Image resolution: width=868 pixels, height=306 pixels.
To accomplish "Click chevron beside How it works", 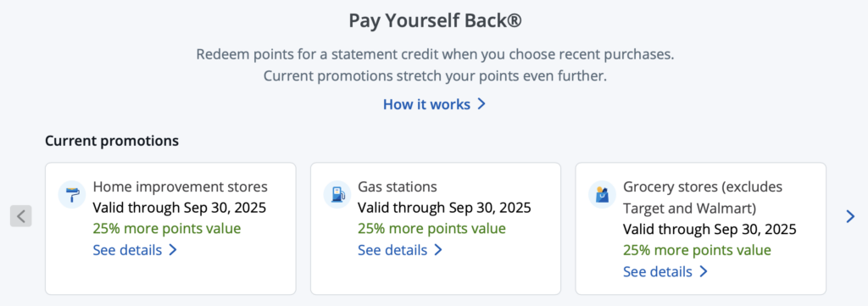I will [x=481, y=104].
